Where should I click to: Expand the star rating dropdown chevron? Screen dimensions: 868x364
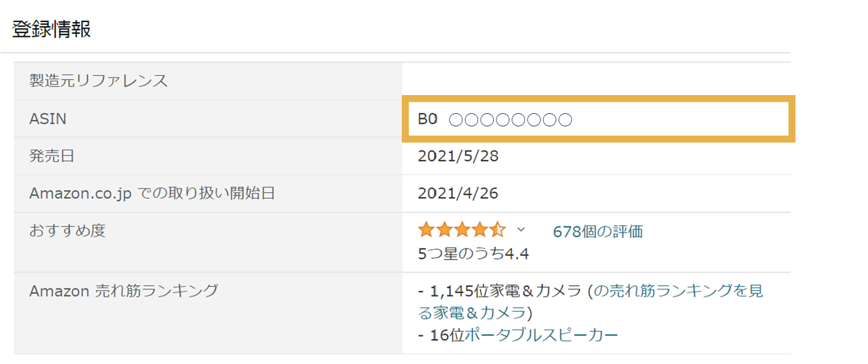click(x=521, y=230)
